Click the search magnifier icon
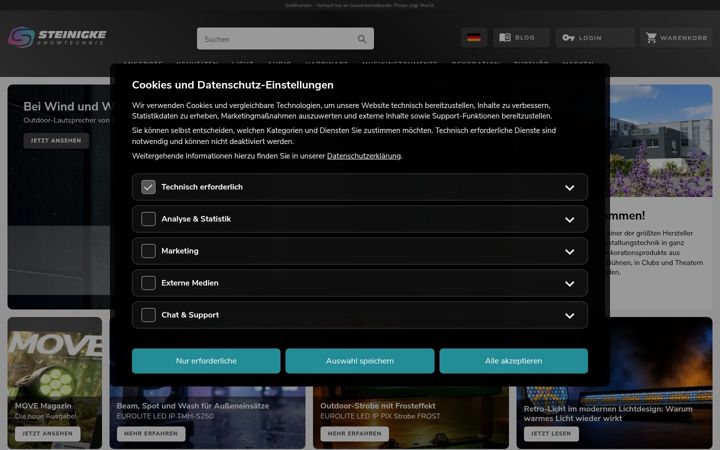The width and height of the screenshot is (720, 450). pos(362,39)
